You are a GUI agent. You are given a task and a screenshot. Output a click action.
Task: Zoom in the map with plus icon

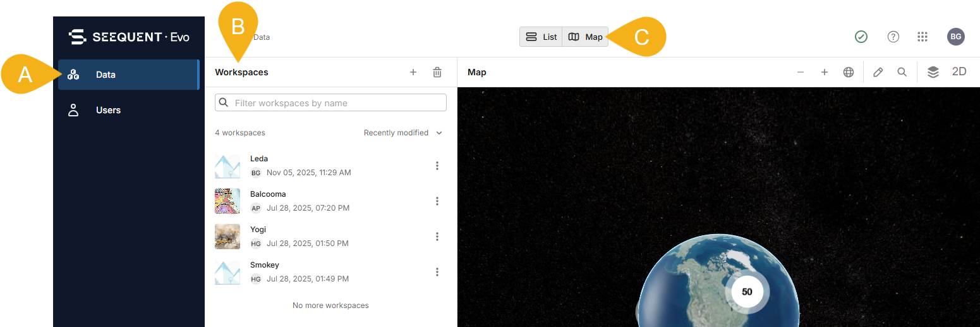pos(825,73)
